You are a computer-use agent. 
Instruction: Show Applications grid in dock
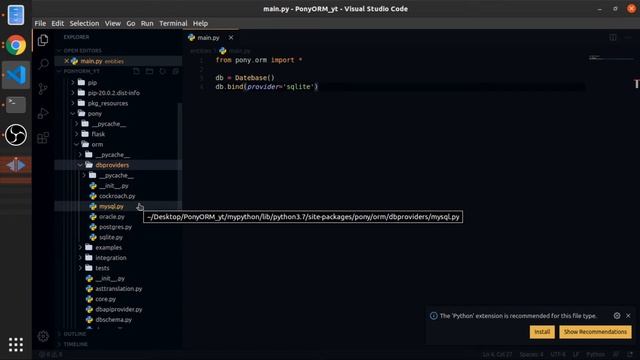tap(16, 344)
